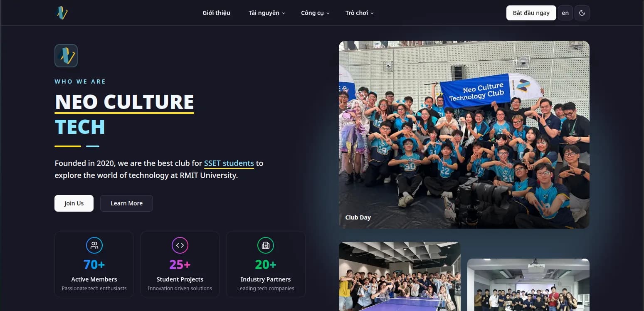Click the Student Projects code brackets icon
Screen dimensions: 644x311
point(180,245)
